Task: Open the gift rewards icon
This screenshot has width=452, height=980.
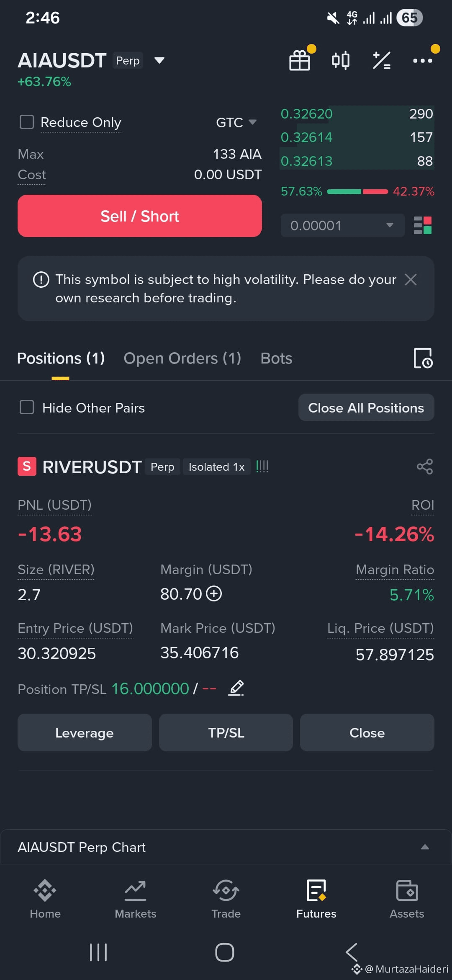Action: pos(300,60)
